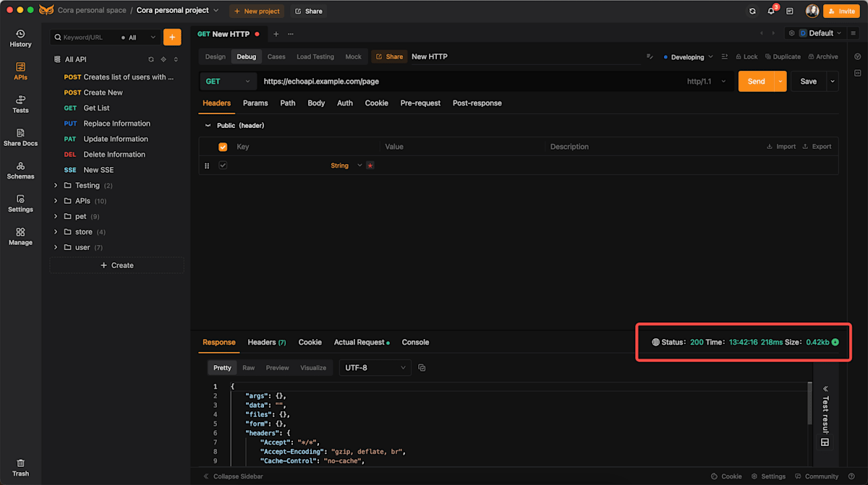This screenshot has height=485, width=868.
Task: Open notifications bell with badge
Action: [x=771, y=11]
